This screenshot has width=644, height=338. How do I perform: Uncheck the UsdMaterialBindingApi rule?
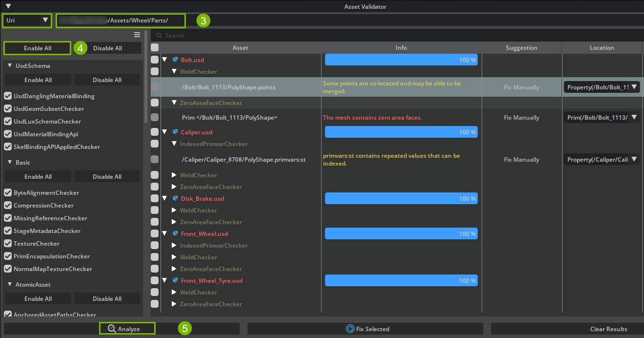click(x=8, y=134)
